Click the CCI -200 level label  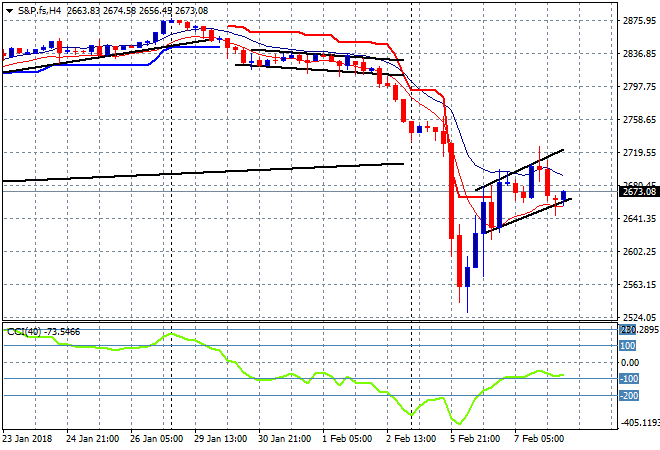point(629,396)
